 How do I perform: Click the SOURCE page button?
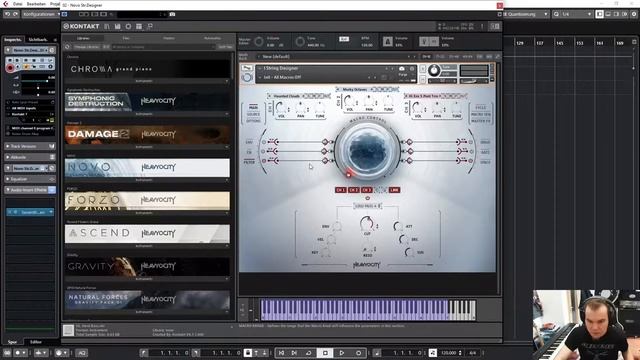pyautogui.click(x=253, y=114)
